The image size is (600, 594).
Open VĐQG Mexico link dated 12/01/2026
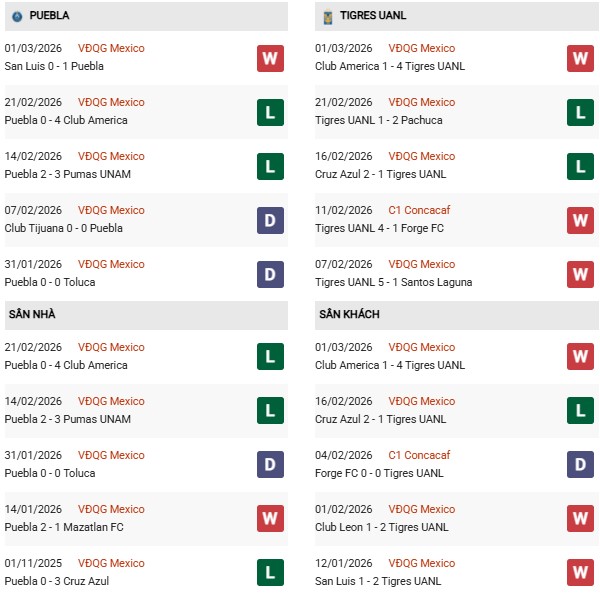[421, 563]
